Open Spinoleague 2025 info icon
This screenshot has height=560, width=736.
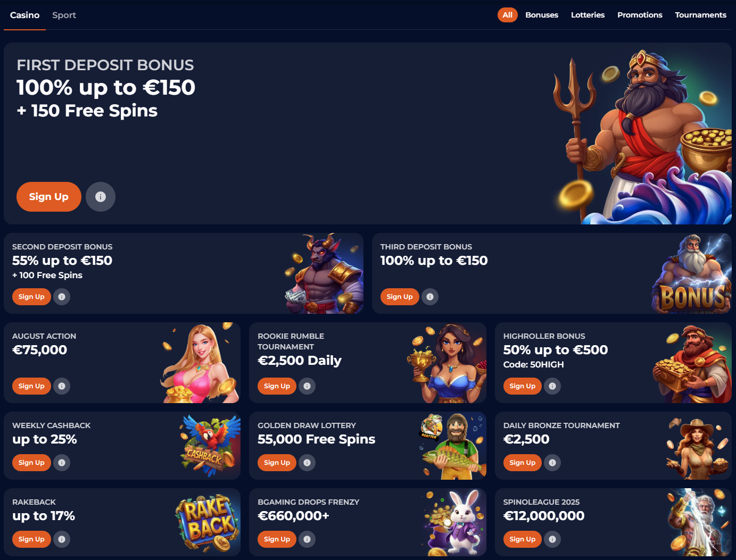552,539
